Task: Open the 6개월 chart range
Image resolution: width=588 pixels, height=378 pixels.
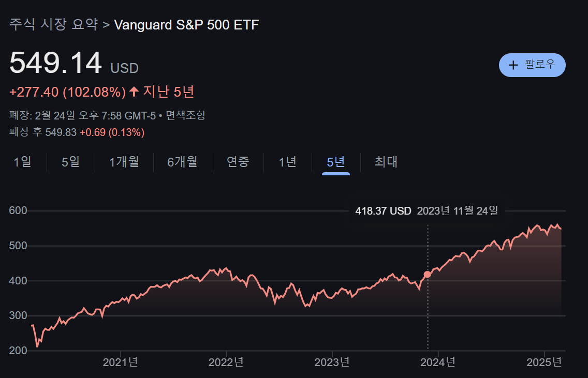Action: coord(182,162)
